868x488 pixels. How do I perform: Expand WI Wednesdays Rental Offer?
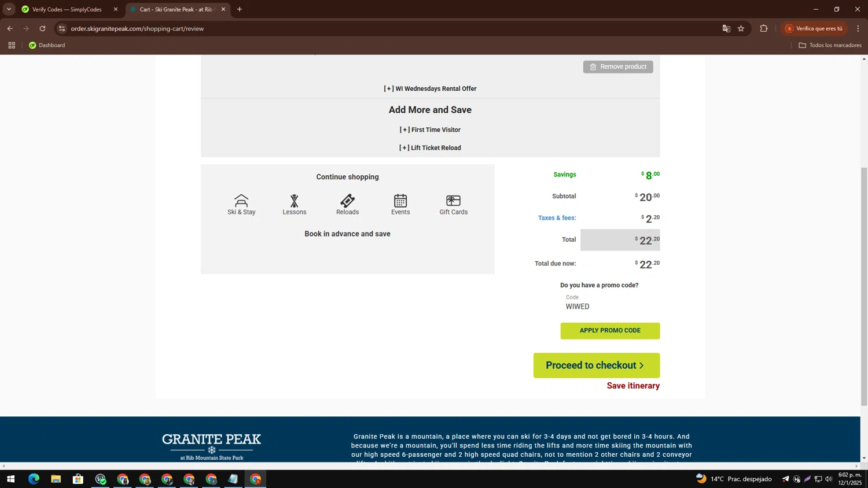tap(430, 89)
